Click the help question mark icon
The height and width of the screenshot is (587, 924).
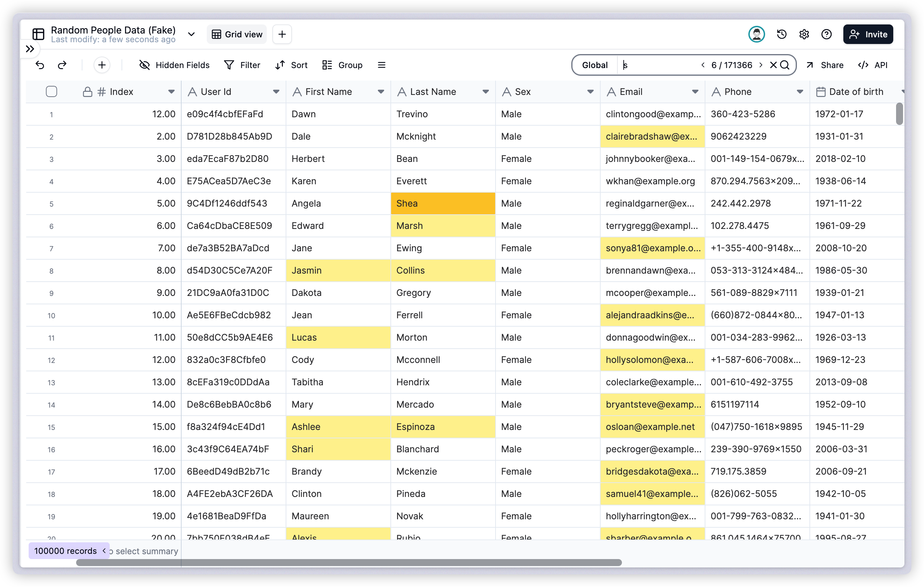click(x=826, y=35)
